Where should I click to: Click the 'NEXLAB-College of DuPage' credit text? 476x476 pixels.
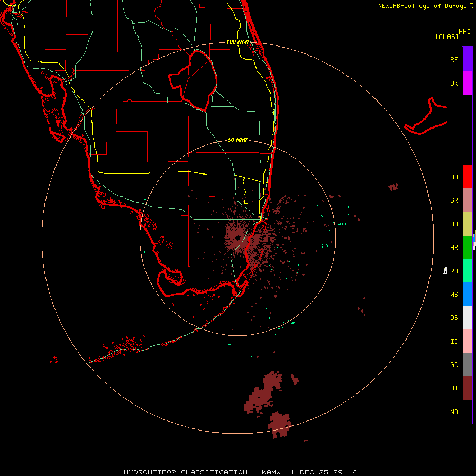point(422,6)
